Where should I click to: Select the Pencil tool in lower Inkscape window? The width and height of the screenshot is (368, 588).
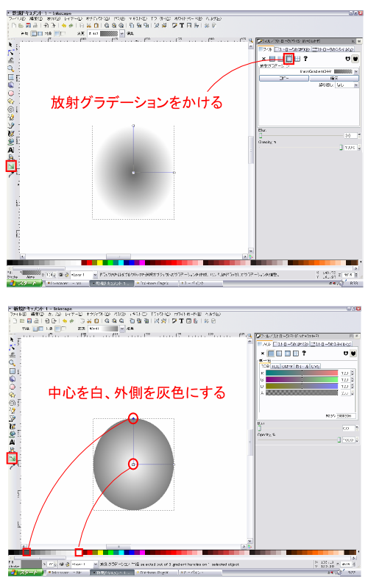[x=12, y=411]
